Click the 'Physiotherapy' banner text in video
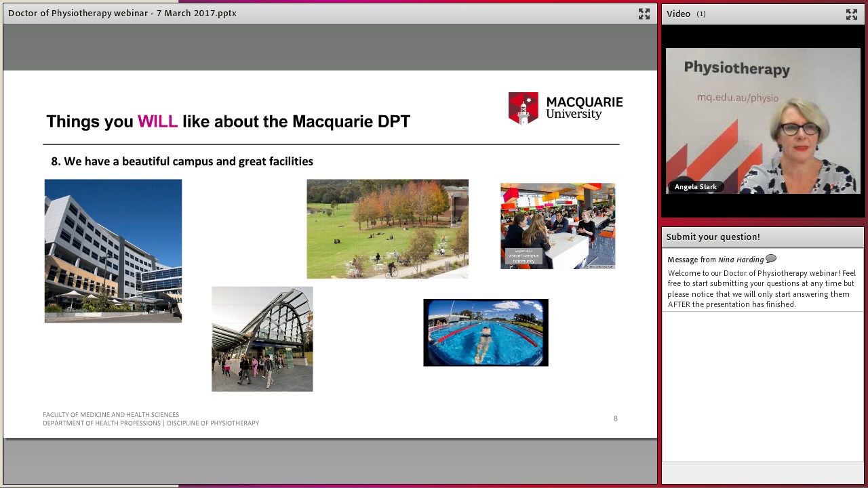The height and width of the screenshot is (488, 868). pos(736,68)
